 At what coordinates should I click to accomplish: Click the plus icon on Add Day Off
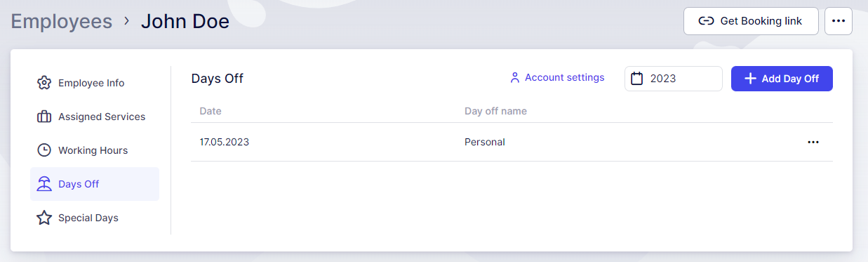pyautogui.click(x=750, y=79)
